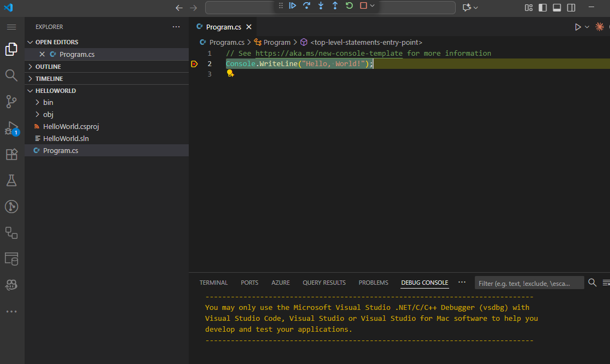
Task: Toggle the bottom panel visibility
Action: [x=556, y=7]
